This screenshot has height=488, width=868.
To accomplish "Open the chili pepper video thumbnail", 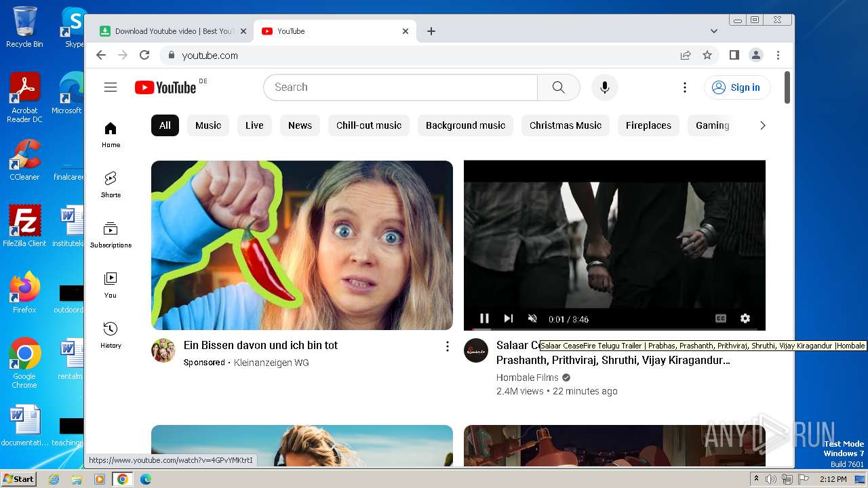I will (x=302, y=245).
